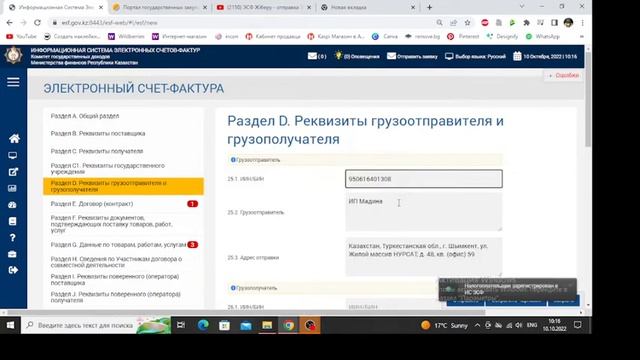Click the Отправить заявку link in header
The image size is (640, 360).
[412, 56]
